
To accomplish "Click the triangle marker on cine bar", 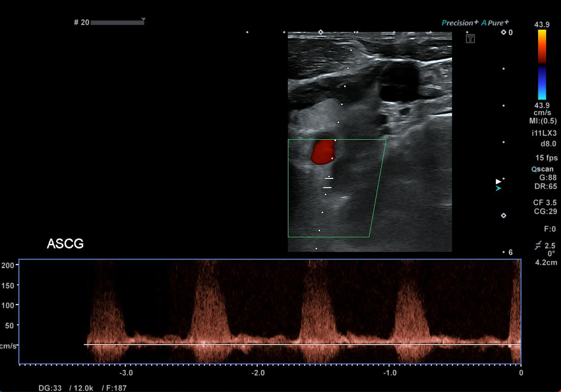I will (143, 19).
